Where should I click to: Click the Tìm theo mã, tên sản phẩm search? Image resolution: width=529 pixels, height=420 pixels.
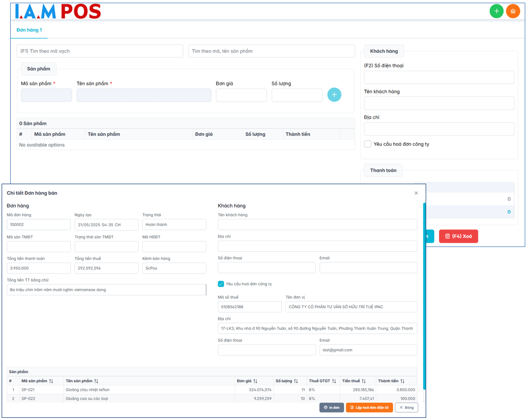coord(271,51)
